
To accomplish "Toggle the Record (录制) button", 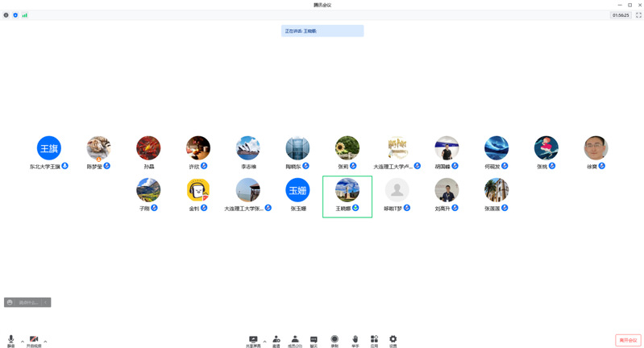I will tap(334, 341).
